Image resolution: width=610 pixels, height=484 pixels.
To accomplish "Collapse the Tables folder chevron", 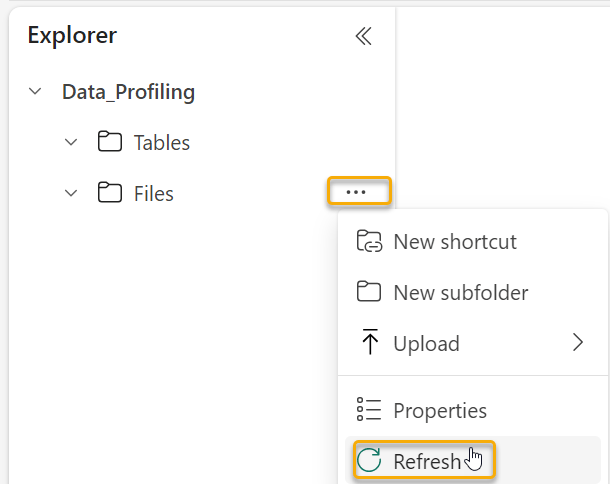I will 71,143.
